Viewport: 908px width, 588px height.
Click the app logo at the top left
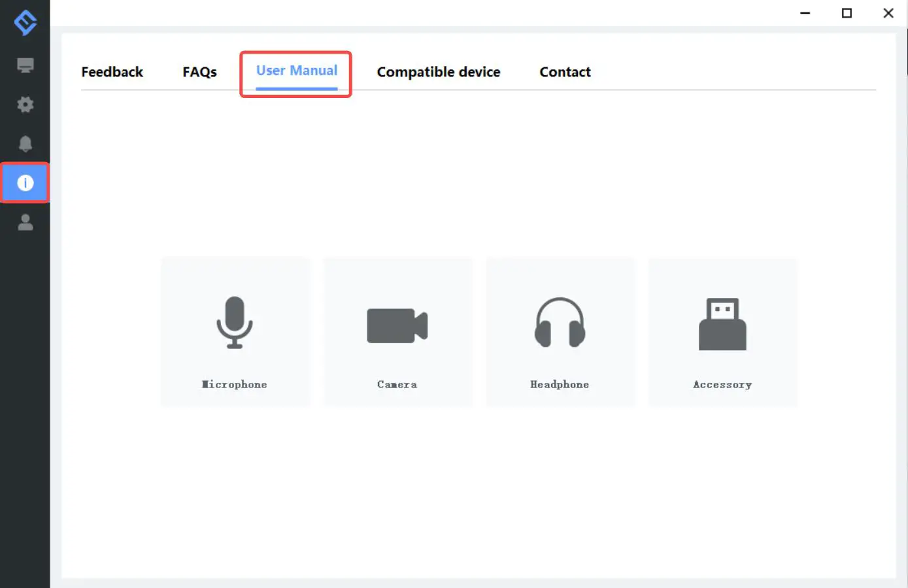25,22
